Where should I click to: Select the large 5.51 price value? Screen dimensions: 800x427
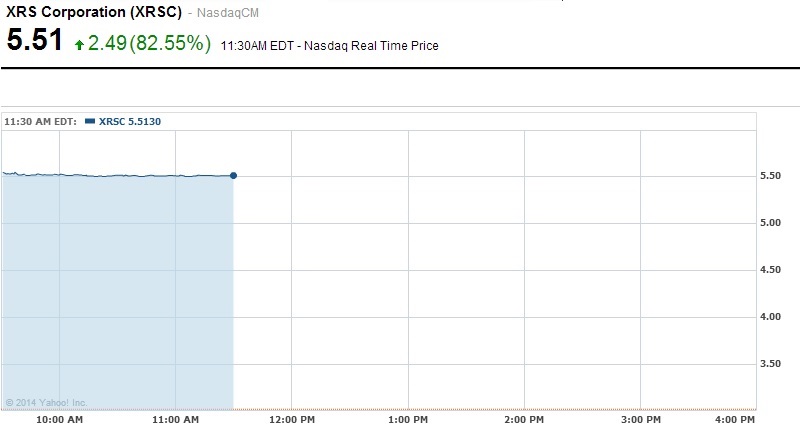(34, 42)
